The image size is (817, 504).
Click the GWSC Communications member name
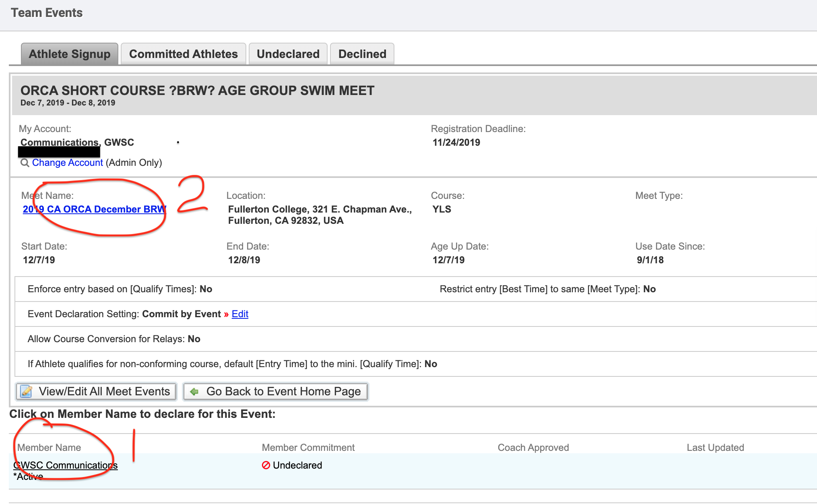coord(65,465)
